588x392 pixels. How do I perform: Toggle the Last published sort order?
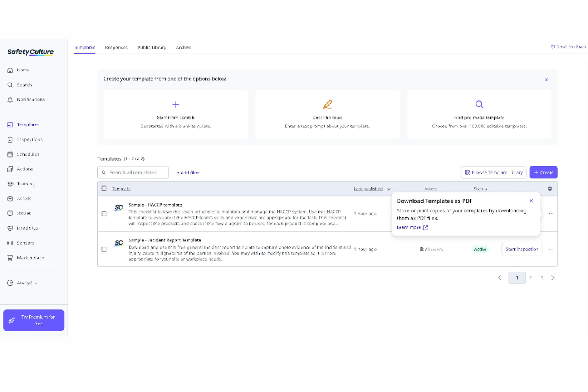coord(388,189)
